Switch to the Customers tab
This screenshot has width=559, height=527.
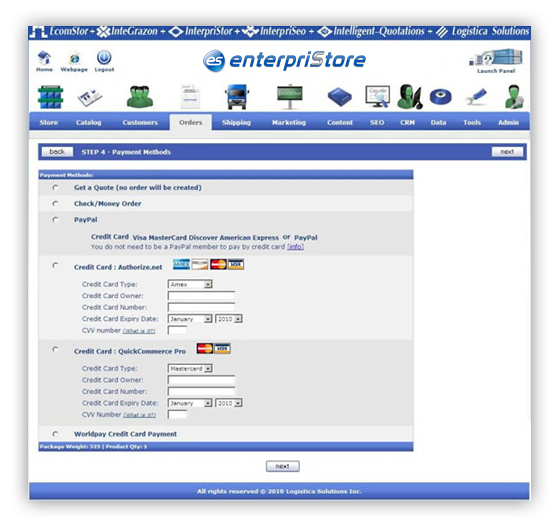(140, 122)
